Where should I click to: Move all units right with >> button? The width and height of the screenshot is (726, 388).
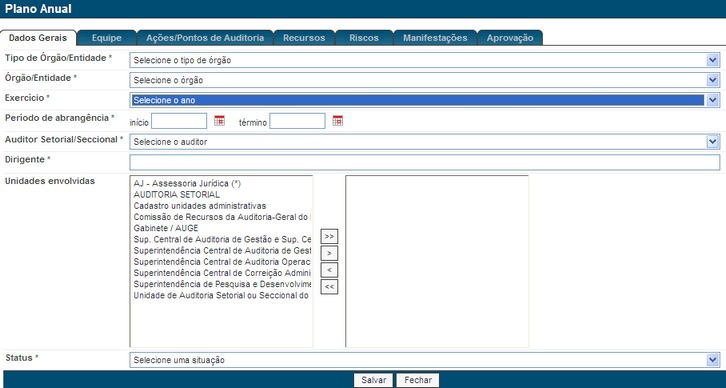(329, 237)
